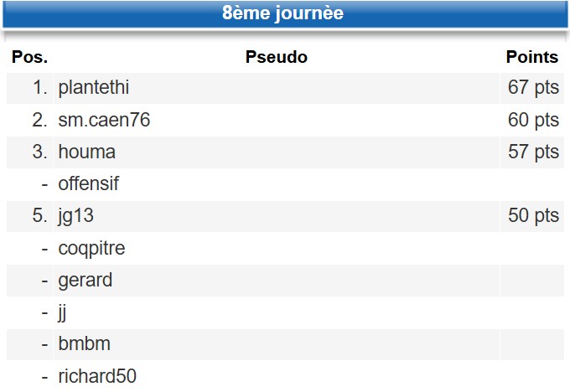
Task: Select the "60 pts" score cell
Action: [x=533, y=120]
